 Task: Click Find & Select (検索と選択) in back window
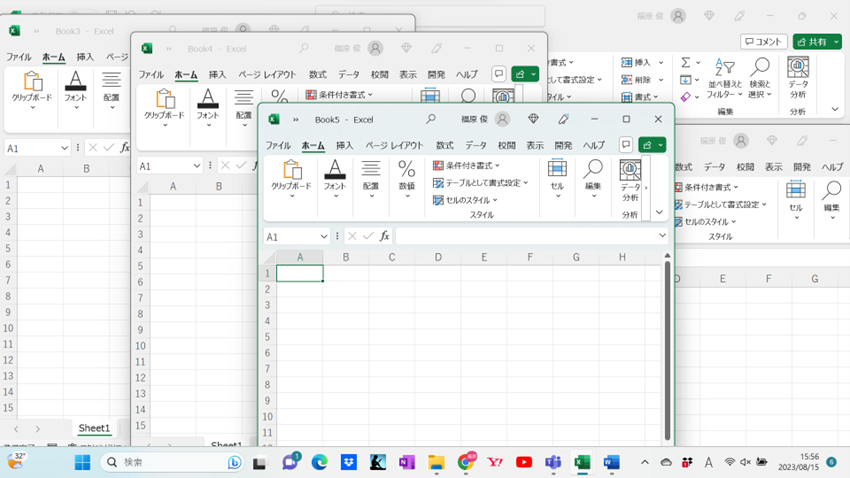click(760, 79)
